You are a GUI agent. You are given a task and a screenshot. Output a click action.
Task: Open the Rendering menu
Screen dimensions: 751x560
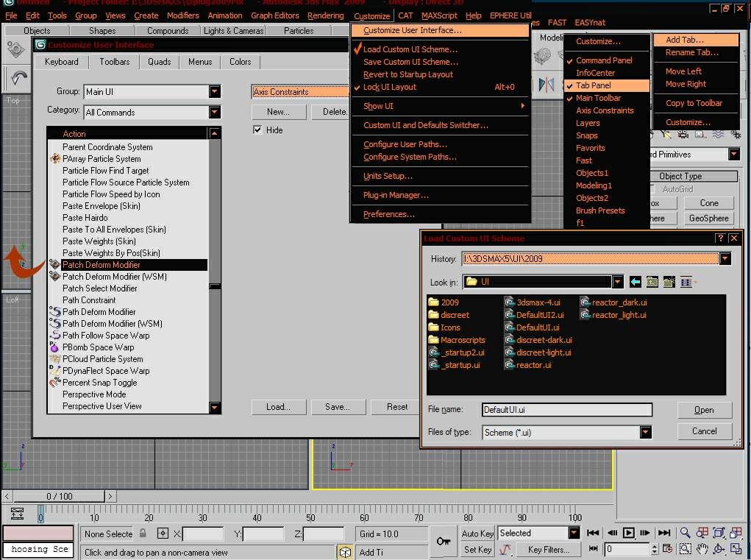click(x=325, y=15)
